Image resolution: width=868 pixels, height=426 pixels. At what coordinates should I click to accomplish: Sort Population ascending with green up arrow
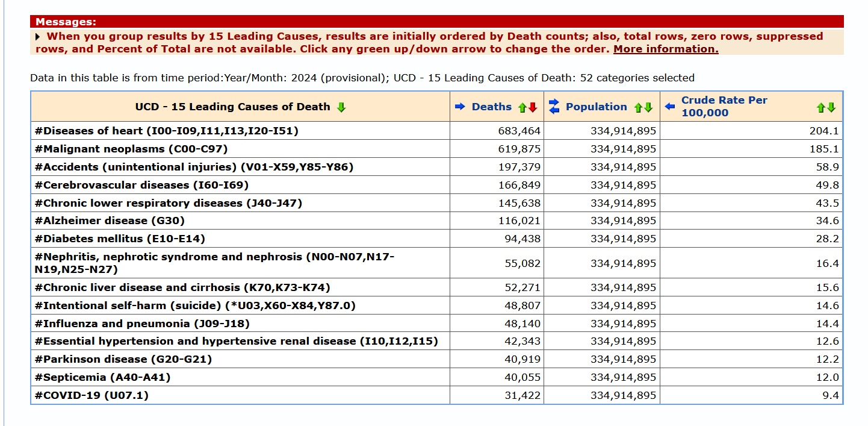(x=638, y=108)
